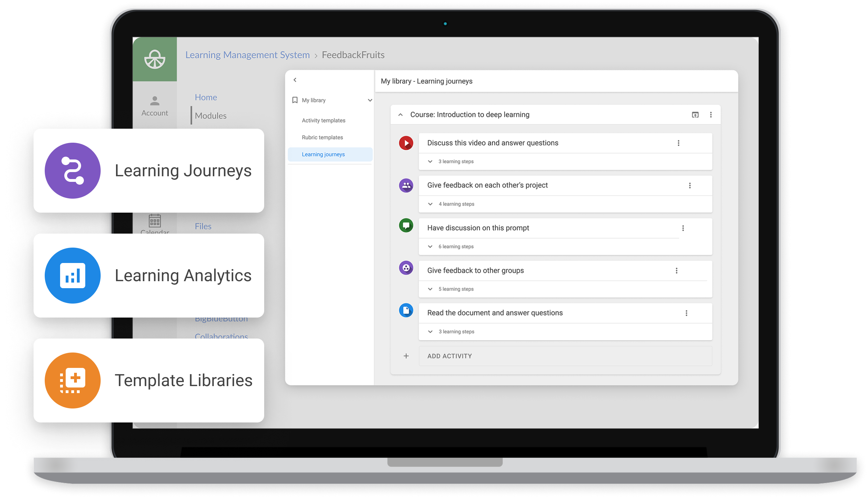The height and width of the screenshot is (498, 868).
Task: Open the Home navigation link
Action: tap(206, 97)
